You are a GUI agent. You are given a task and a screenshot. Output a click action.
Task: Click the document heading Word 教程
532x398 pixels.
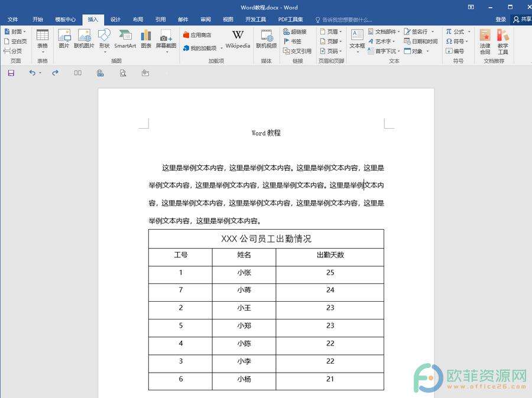[x=267, y=133]
